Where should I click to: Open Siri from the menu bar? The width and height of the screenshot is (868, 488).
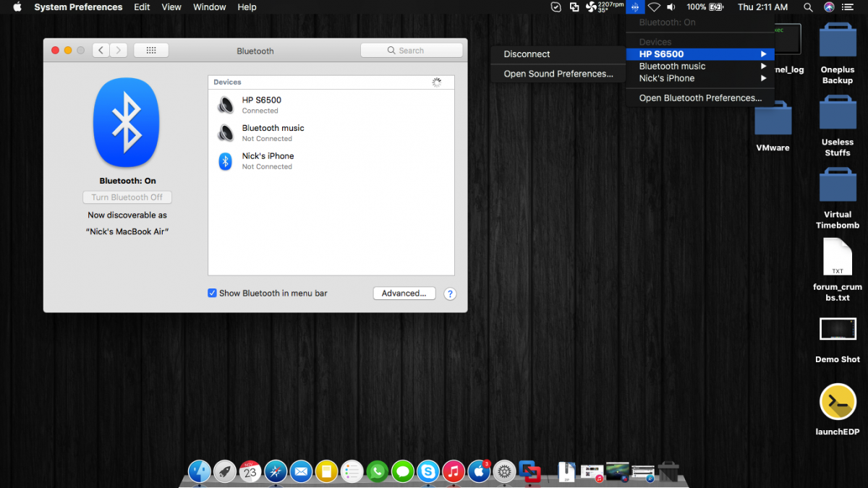pyautogui.click(x=829, y=7)
